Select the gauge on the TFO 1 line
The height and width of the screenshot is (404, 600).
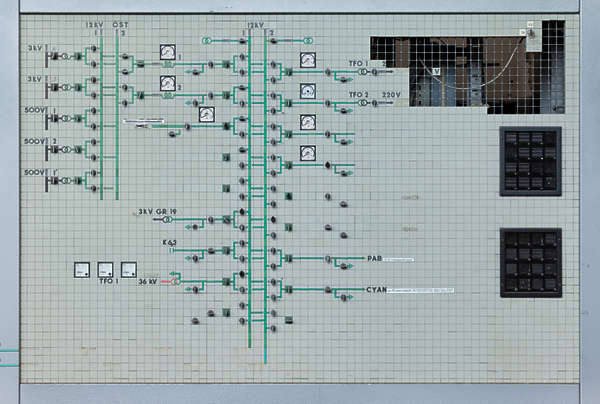coord(308,60)
